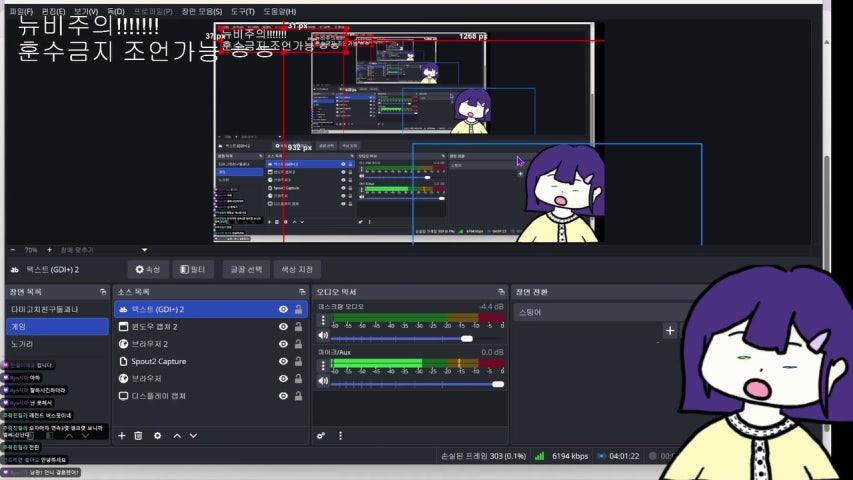
Task: Open the 프로파일(P) menu
Action: 153,11
